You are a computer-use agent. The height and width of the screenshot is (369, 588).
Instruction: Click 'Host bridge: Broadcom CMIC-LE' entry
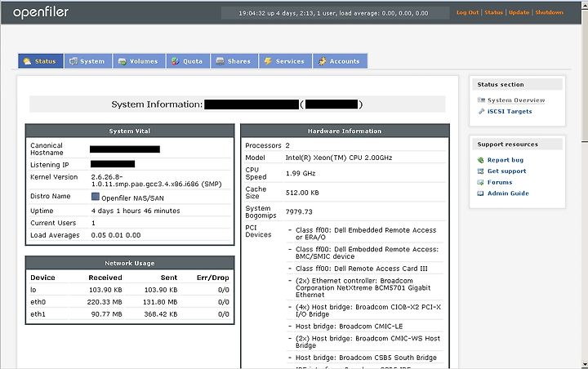350,327
